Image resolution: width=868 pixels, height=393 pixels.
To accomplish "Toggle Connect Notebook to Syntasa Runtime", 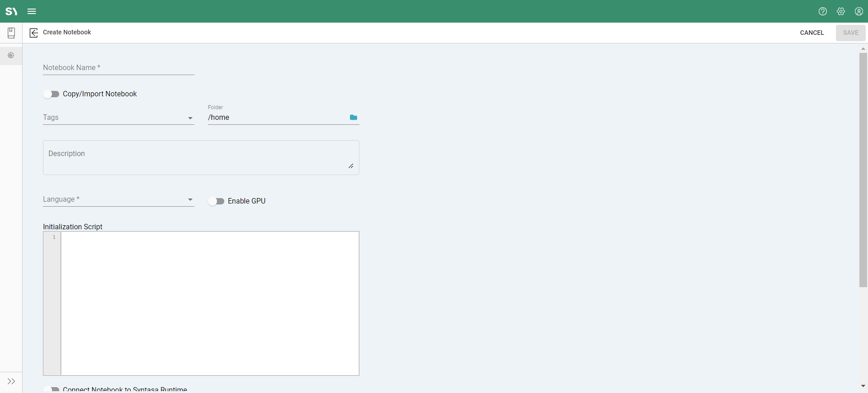I will coord(52,389).
